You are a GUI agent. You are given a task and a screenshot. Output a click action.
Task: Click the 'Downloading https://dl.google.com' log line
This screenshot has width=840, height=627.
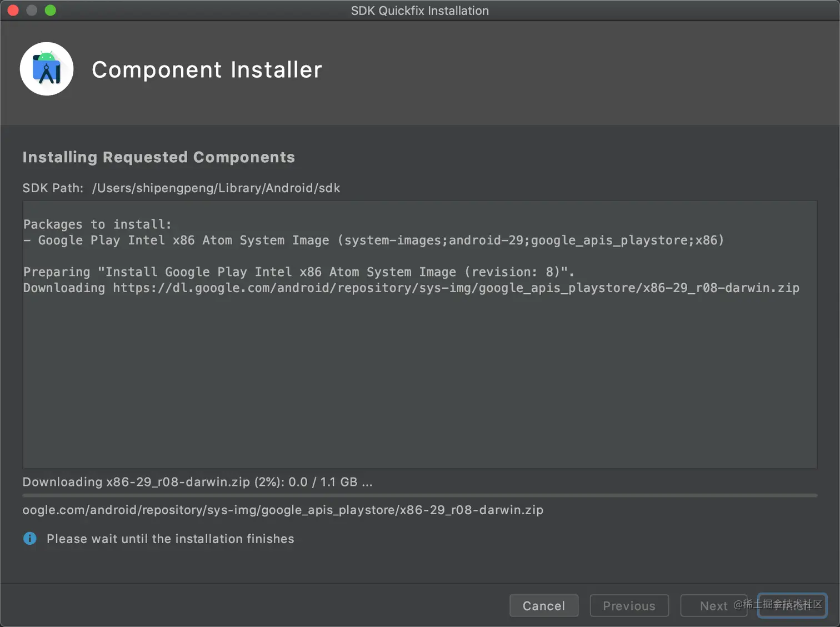411,288
